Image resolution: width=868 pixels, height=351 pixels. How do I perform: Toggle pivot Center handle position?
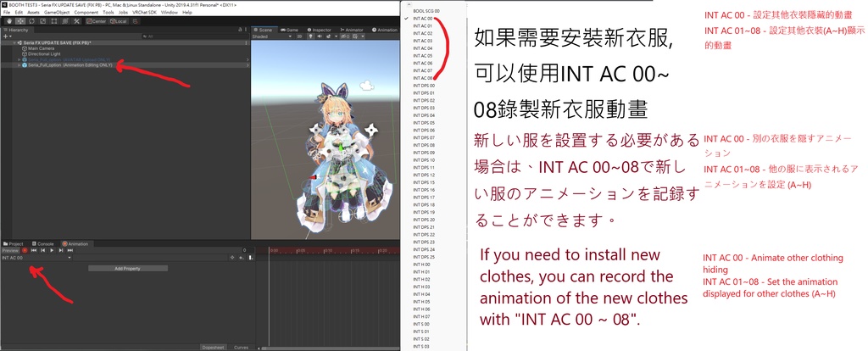[97, 21]
